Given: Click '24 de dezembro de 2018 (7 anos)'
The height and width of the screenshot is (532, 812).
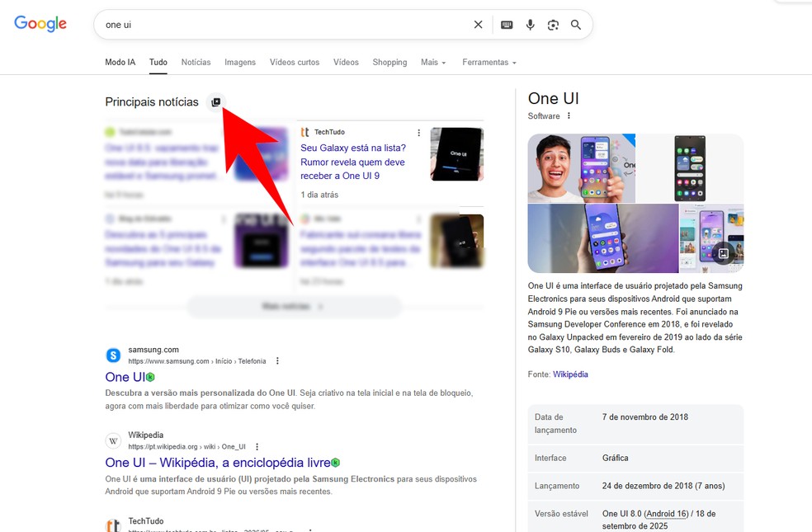Looking at the screenshot, I should 663,486.
